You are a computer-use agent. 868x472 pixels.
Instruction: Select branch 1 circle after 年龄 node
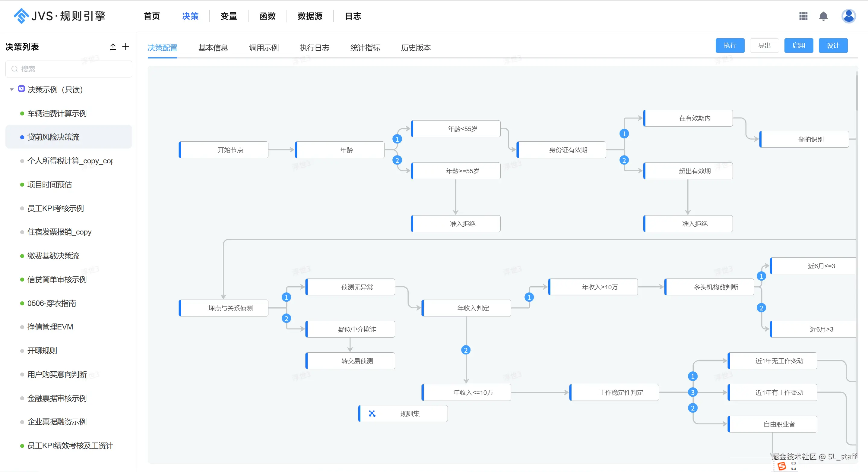(397, 139)
